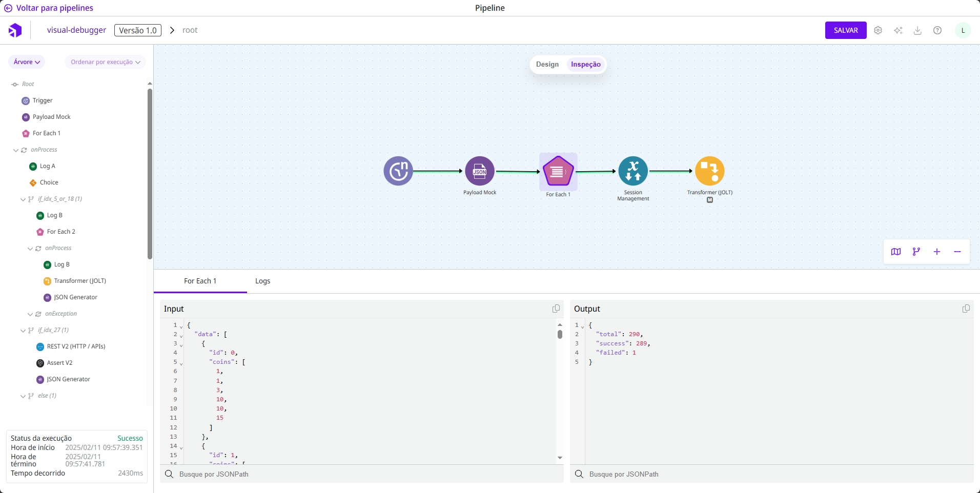Open the Árvore view dropdown
Screen dimensions: 980x493
point(27,62)
